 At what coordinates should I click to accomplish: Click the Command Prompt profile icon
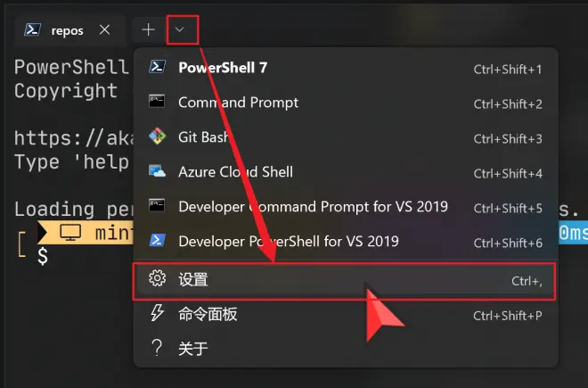pyautogui.click(x=157, y=102)
